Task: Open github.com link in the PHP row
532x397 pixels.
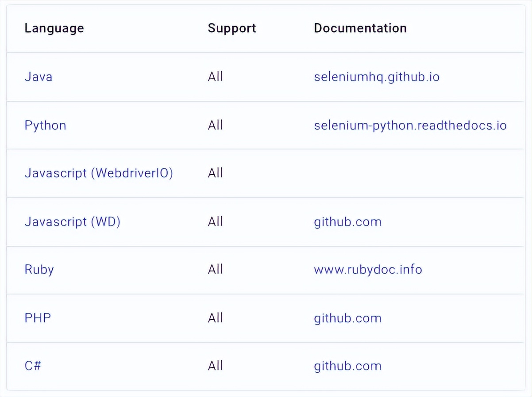Action: pos(347,318)
